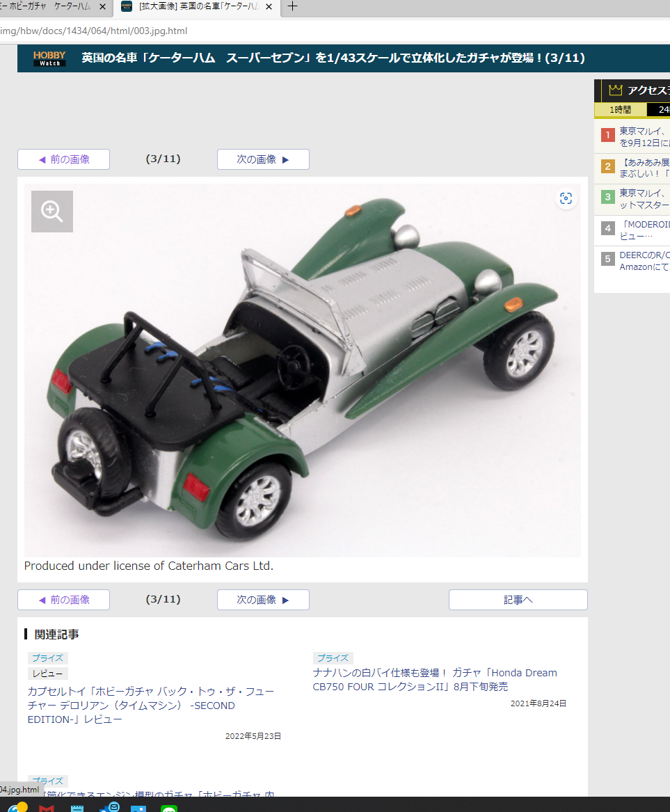Switch to the 24 hour ranking tab

click(x=659, y=110)
